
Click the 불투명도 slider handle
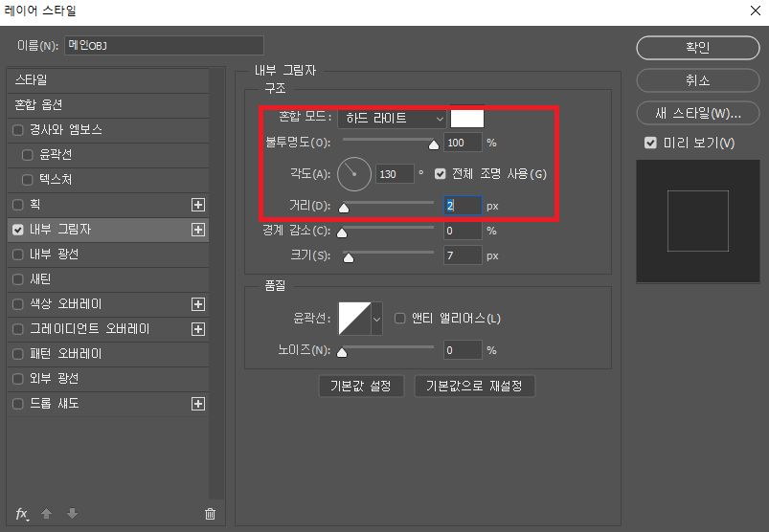click(434, 145)
